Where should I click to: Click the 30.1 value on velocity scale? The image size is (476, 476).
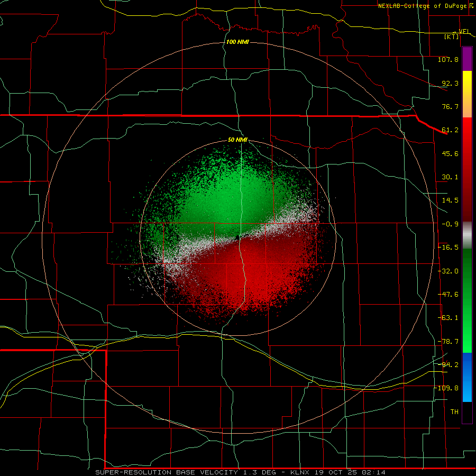click(x=450, y=177)
